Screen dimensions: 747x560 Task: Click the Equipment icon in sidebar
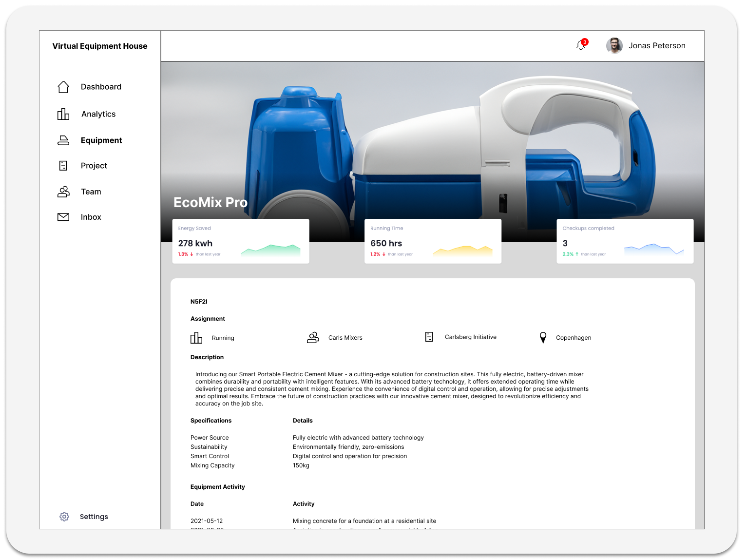click(x=63, y=140)
